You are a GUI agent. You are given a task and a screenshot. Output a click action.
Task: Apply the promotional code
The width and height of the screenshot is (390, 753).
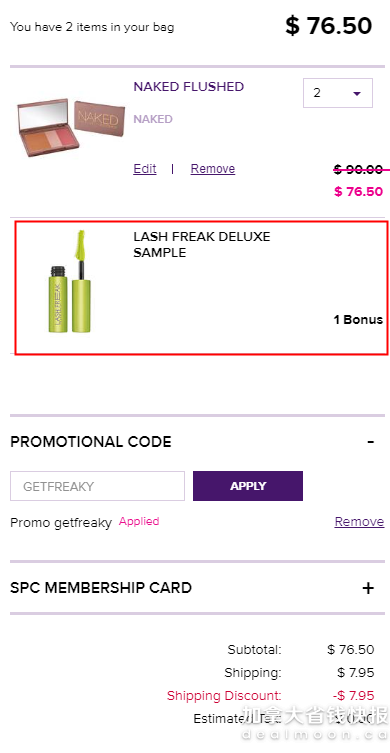click(248, 486)
